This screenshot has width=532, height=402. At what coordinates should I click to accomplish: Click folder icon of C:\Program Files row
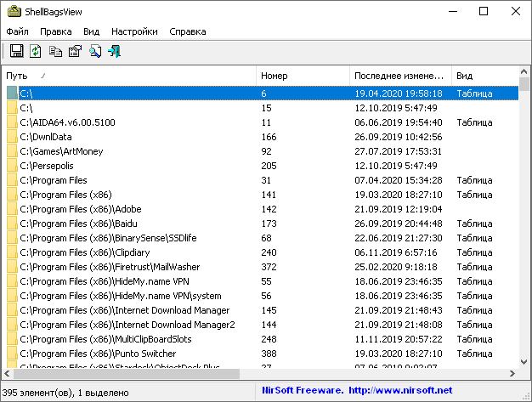click(12, 180)
